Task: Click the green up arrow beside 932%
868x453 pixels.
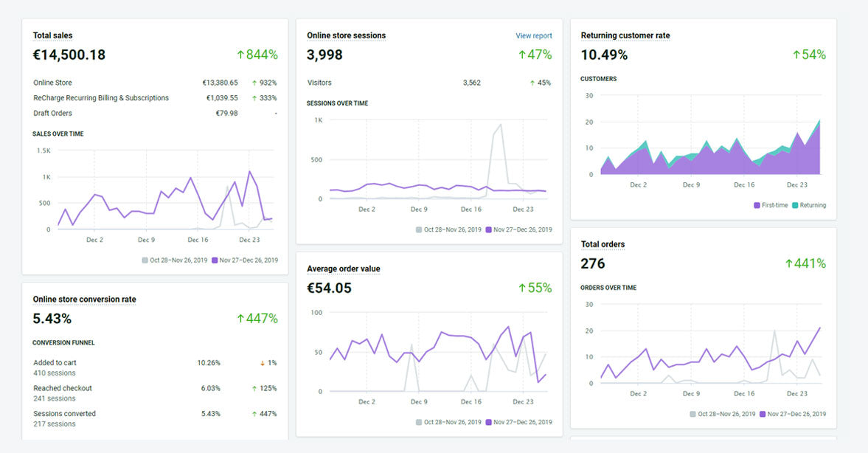Action: (x=254, y=83)
